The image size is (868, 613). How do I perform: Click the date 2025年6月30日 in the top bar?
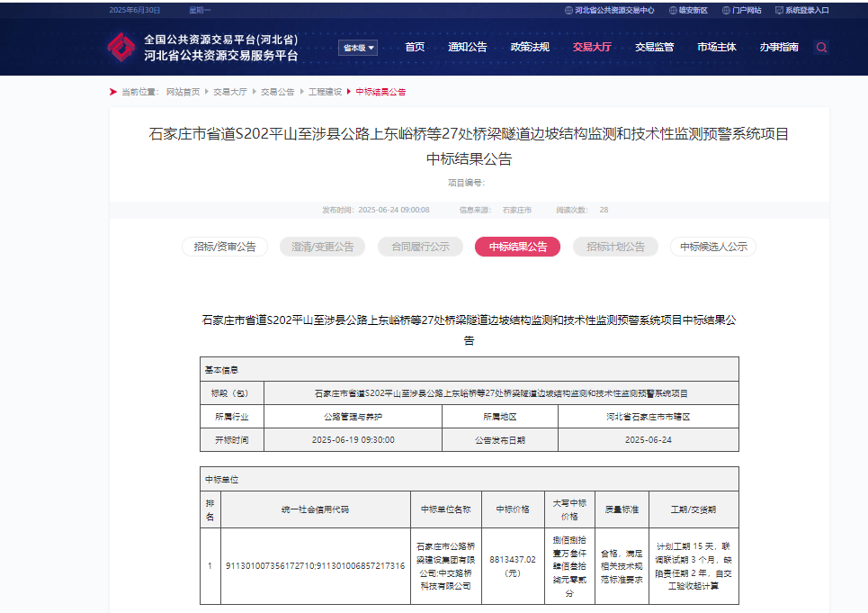[135, 10]
